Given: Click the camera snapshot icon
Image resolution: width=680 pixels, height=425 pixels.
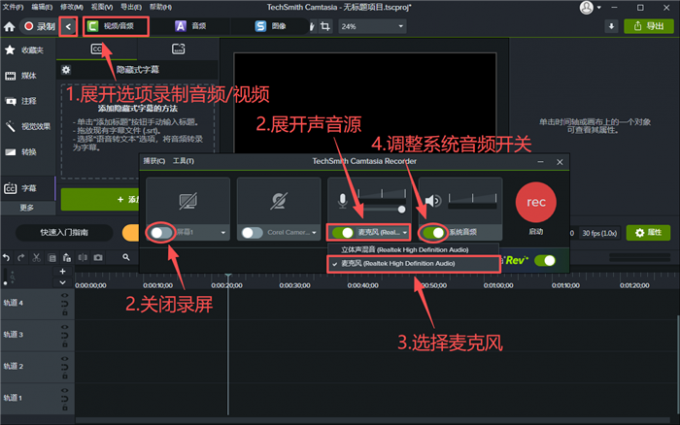Looking at the screenshot, I should click(x=98, y=258).
